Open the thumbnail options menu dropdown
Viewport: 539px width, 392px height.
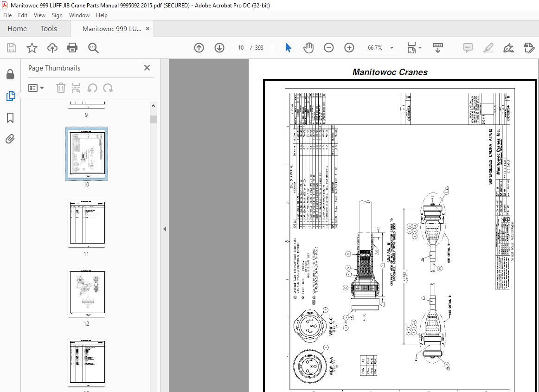36,88
